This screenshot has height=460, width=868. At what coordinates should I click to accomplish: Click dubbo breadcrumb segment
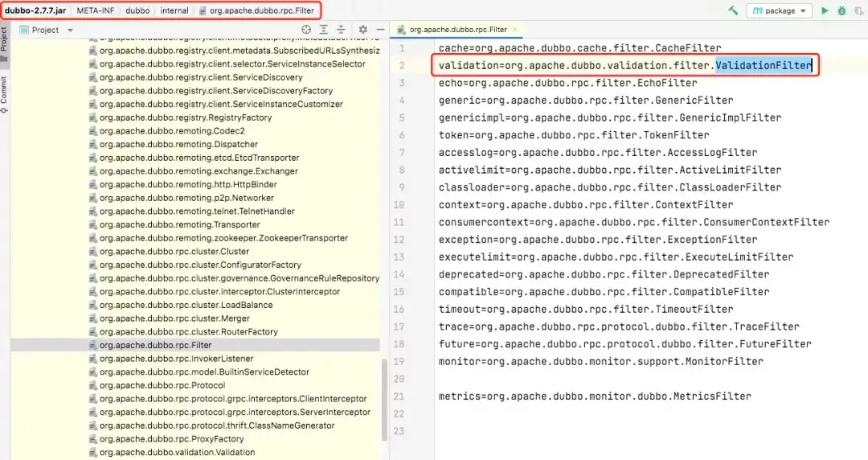(137, 10)
